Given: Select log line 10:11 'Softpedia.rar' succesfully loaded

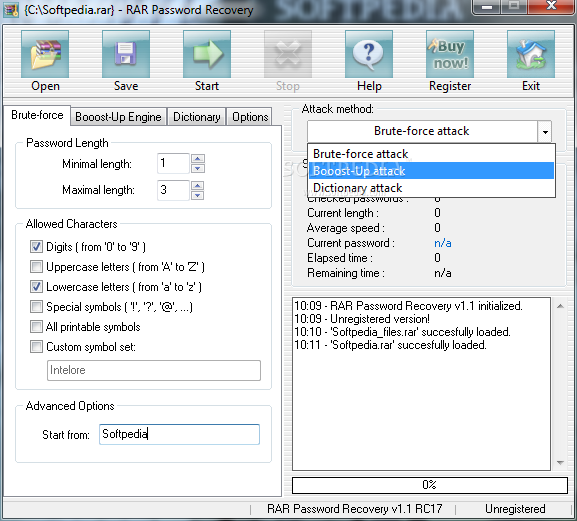Looking at the screenshot, I should point(390,345).
